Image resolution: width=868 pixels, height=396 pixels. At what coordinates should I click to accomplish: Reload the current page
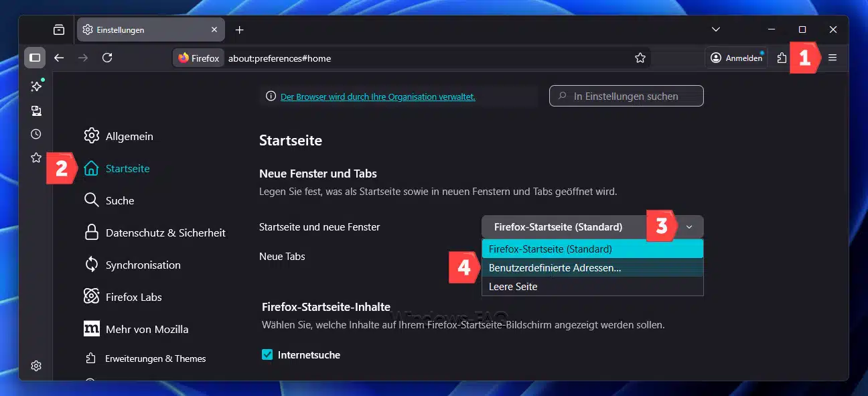point(107,58)
